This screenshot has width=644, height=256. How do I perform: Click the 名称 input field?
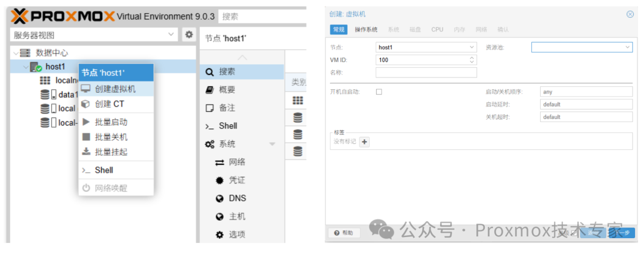[x=426, y=73]
